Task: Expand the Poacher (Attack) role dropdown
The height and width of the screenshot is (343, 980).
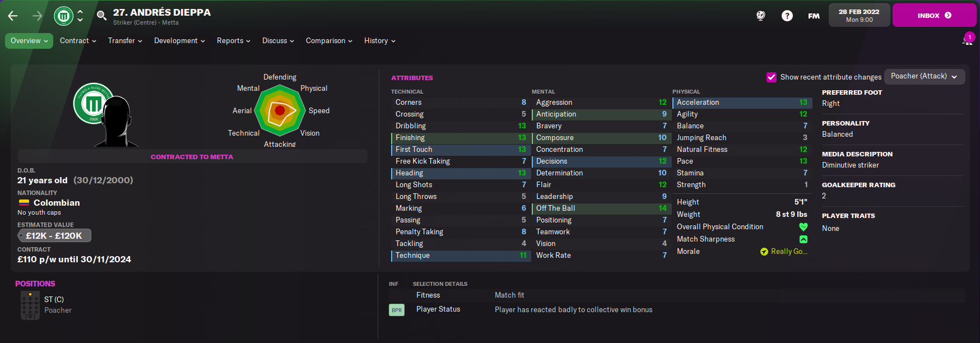Action: [925, 76]
